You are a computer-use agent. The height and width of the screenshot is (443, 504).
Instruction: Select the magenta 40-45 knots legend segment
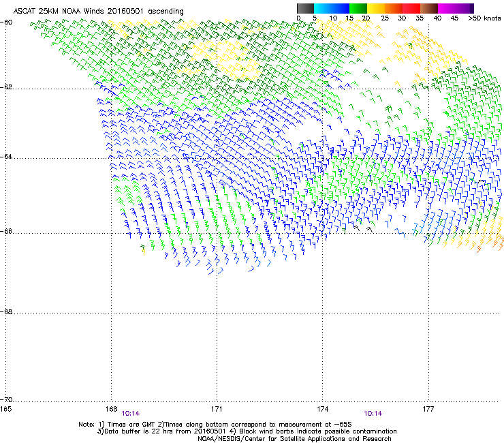pyautogui.click(x=447, y=8)
